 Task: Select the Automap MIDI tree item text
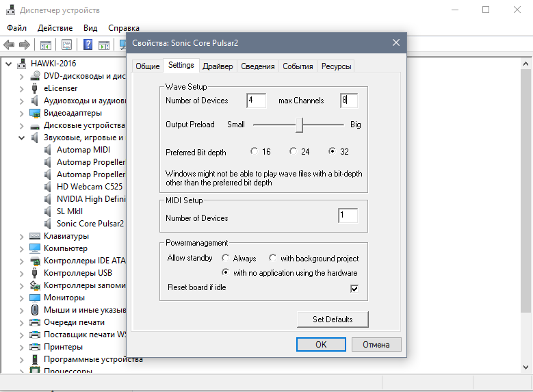pos(83,150)
